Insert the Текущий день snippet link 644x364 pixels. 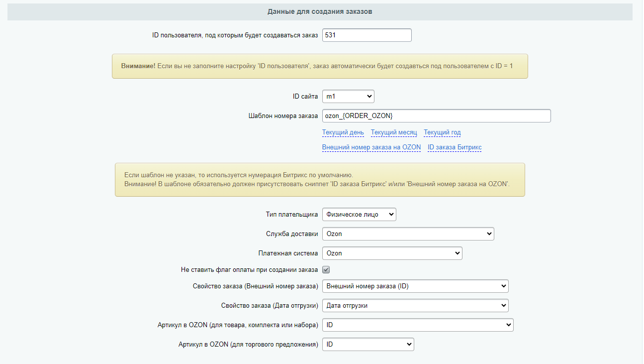pos(343,132)
